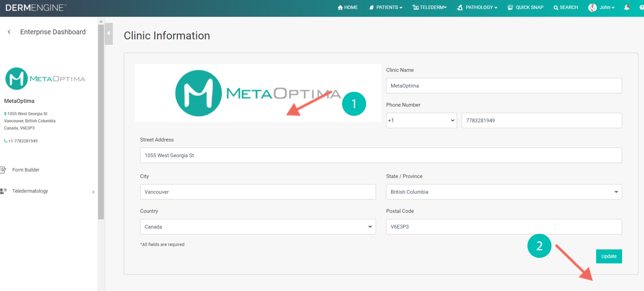Click the sidebar address line '1055 West Georgia St'
The image size is (644, 291).
pos(28,114)
